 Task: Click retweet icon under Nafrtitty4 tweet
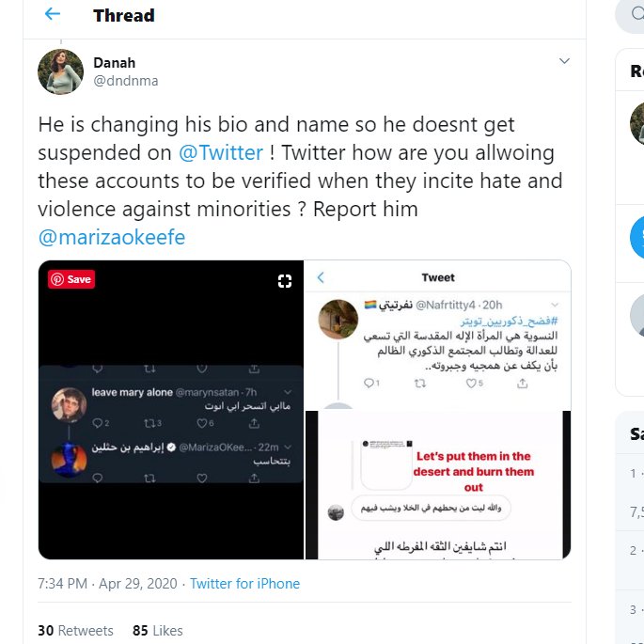tap(419, 384)
